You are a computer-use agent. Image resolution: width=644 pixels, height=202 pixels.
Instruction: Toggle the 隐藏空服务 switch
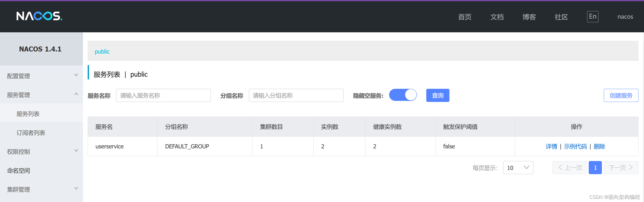403,95
